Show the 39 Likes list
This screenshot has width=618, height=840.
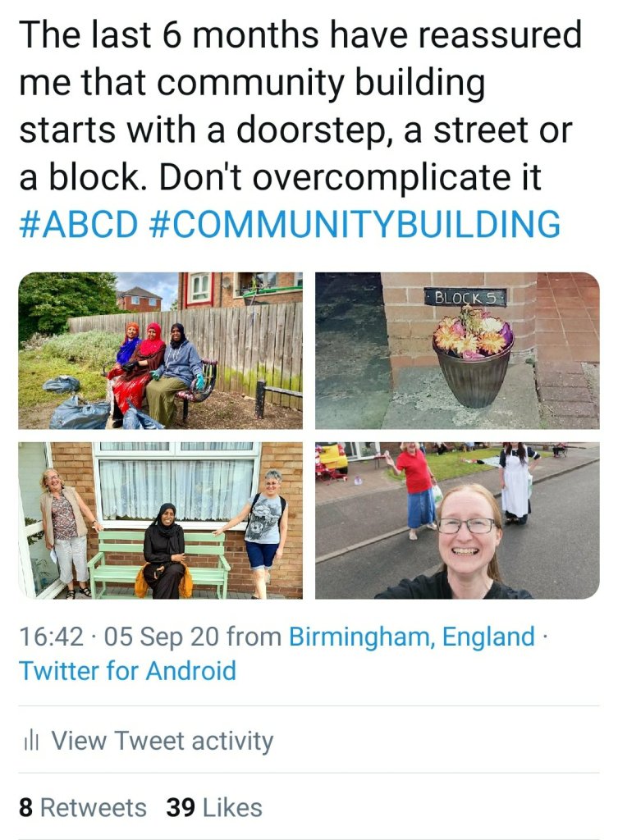click(214, 808)
